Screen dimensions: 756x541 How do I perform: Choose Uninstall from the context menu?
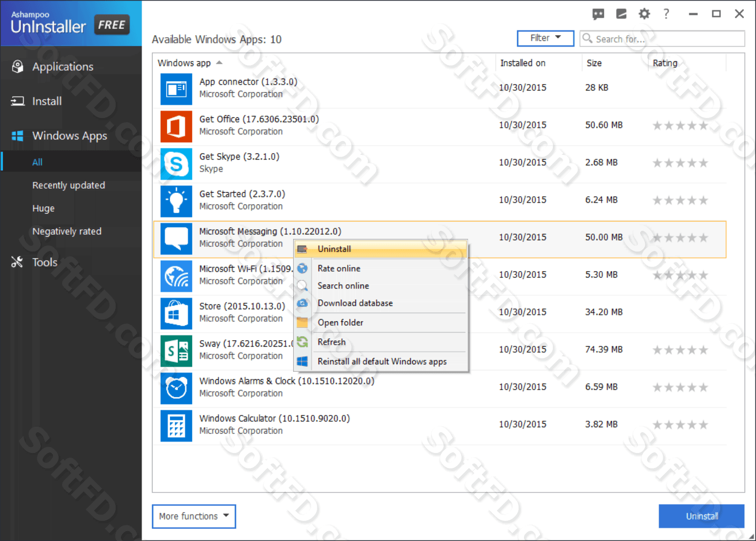(x=381, y=249)
